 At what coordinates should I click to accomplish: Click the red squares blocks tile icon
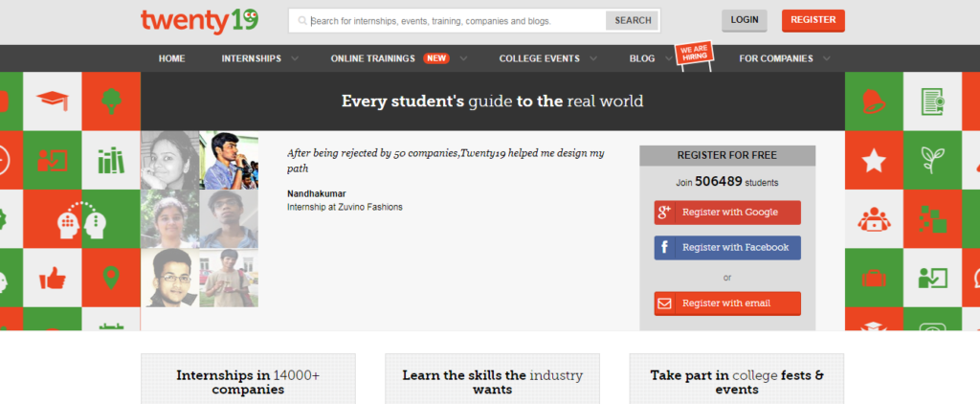932,219
